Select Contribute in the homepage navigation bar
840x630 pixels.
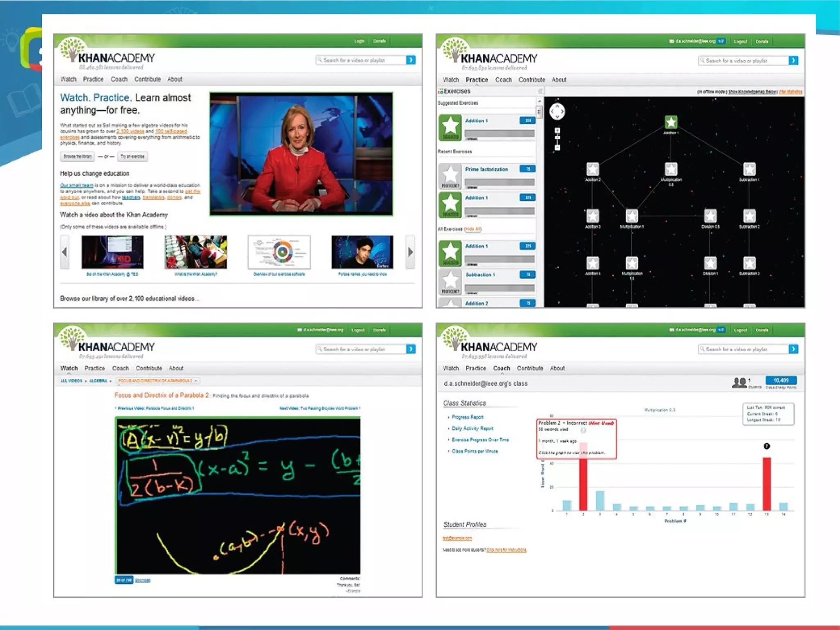147,79
